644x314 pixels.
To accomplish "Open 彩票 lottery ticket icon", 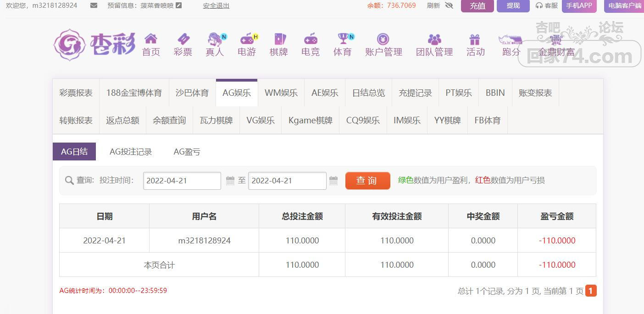I will pos(183,39).
